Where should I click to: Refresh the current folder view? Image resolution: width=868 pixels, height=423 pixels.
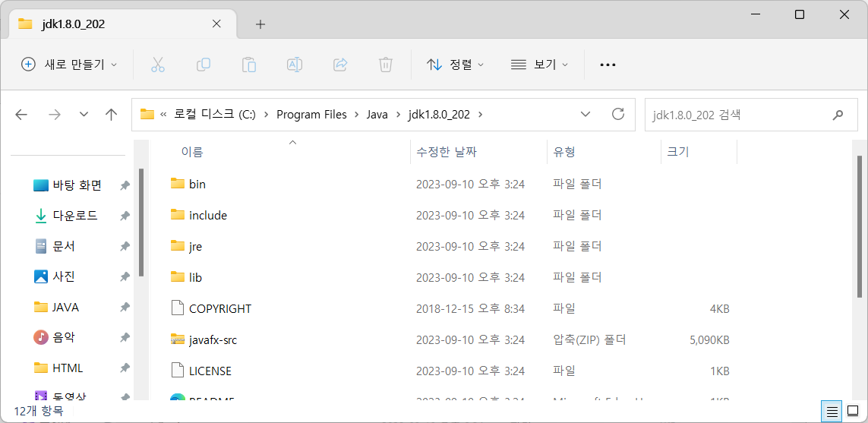[618, 114]
